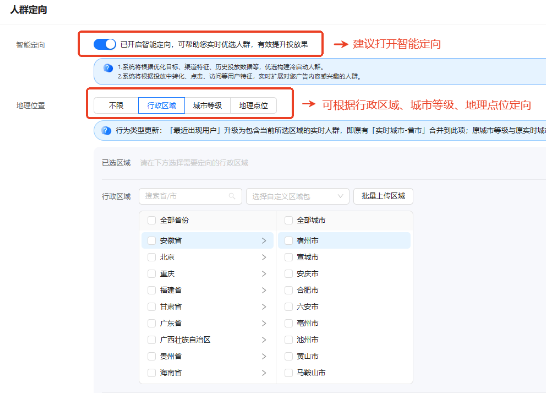Click the 批量上传区域 button

(x=383, y=196)
